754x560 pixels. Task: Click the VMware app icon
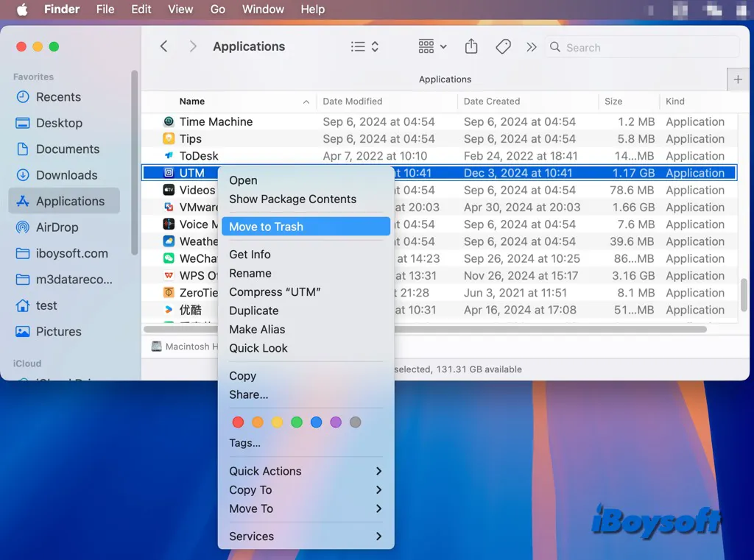point(169,208)
